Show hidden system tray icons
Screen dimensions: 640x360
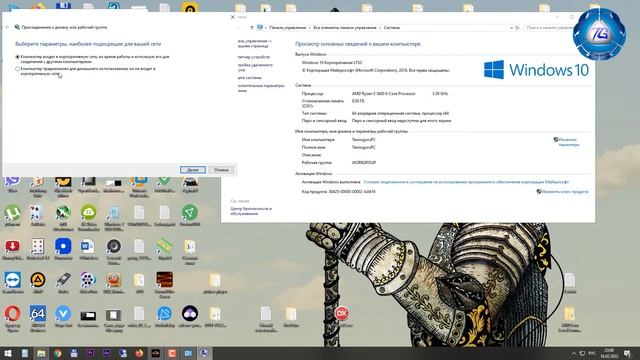pos(573,353)
